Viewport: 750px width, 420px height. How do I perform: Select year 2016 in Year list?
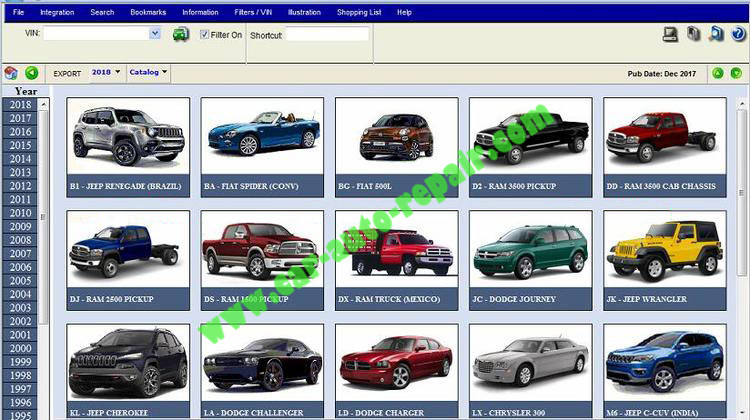click(20, 132)
